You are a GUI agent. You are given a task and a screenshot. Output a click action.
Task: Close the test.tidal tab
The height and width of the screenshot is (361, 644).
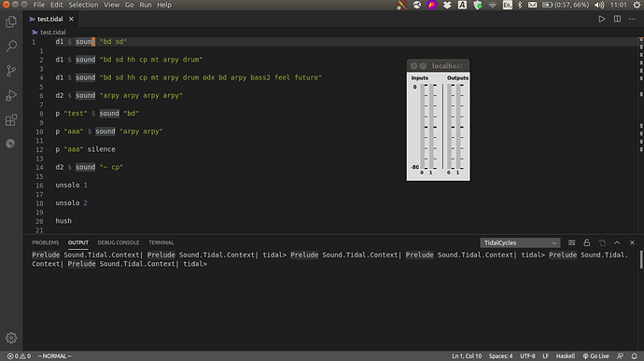pyautogui.click(x=71, y=19)
